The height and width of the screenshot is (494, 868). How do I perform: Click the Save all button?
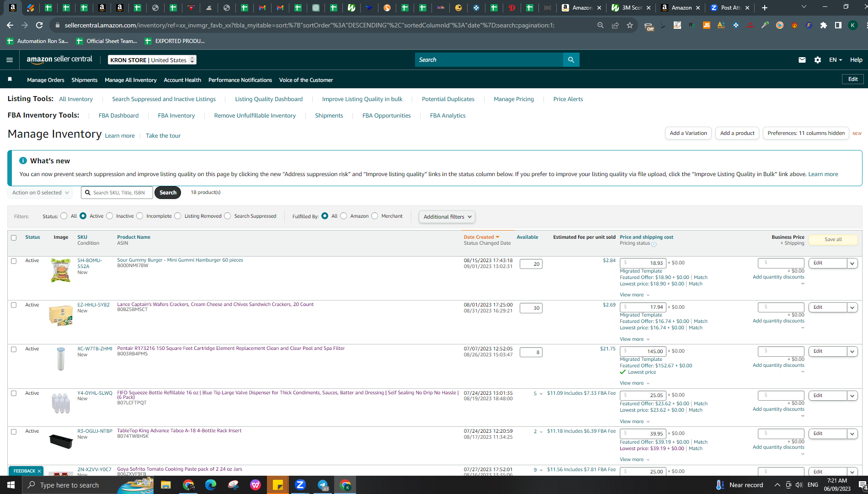833,240
